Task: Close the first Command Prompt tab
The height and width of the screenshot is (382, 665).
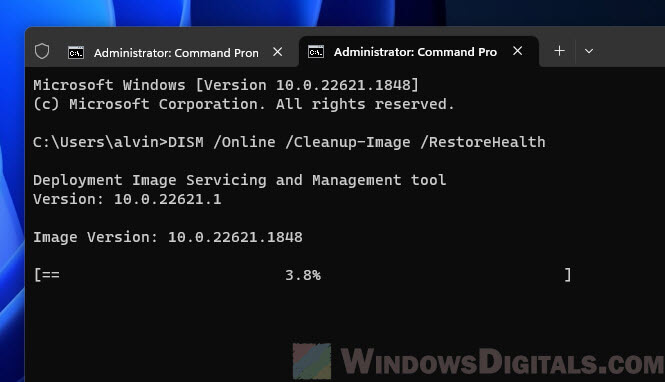Action: pos(278,52)
